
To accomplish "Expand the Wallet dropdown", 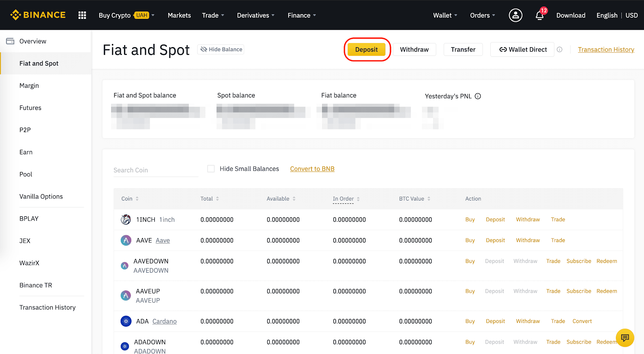I will [445, 15].
